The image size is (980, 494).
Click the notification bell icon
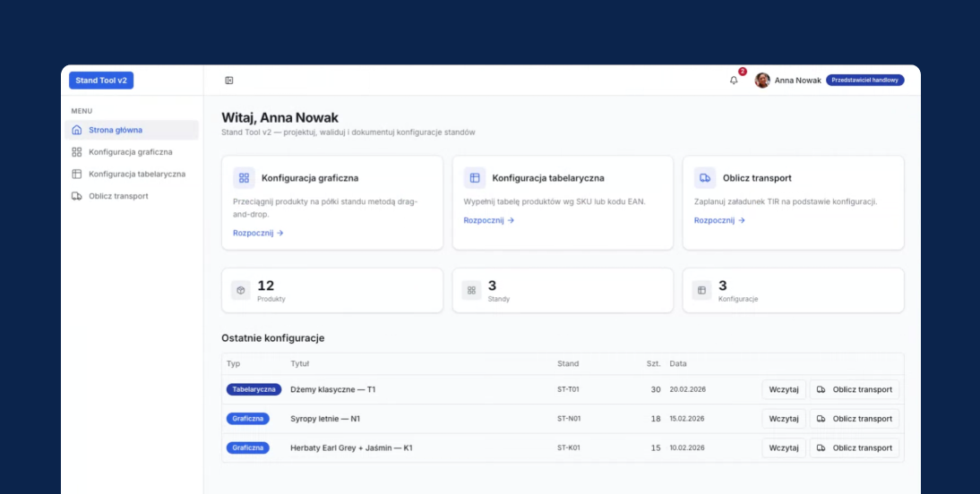[x=734, y=81]
